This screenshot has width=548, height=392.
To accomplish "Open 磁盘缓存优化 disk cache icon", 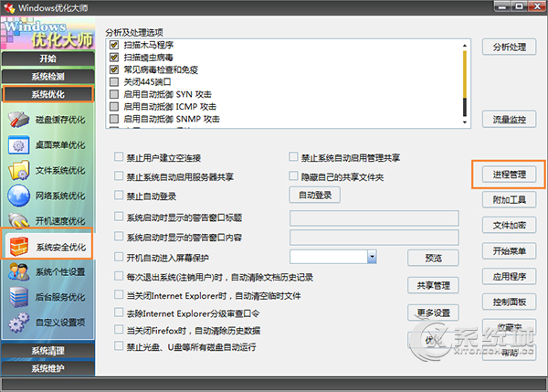I will click(x=18, y=120).
